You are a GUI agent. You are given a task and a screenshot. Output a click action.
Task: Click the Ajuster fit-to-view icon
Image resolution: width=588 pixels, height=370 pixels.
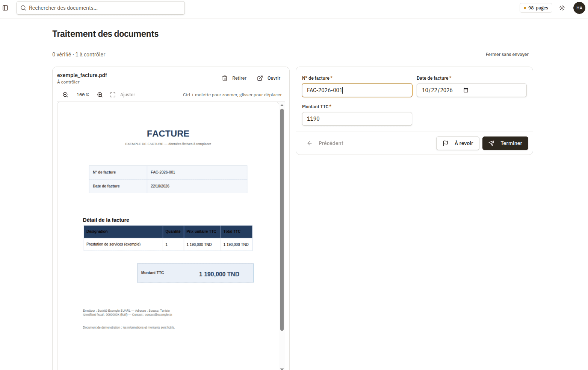pyautogui.click(x=113, y=95)
